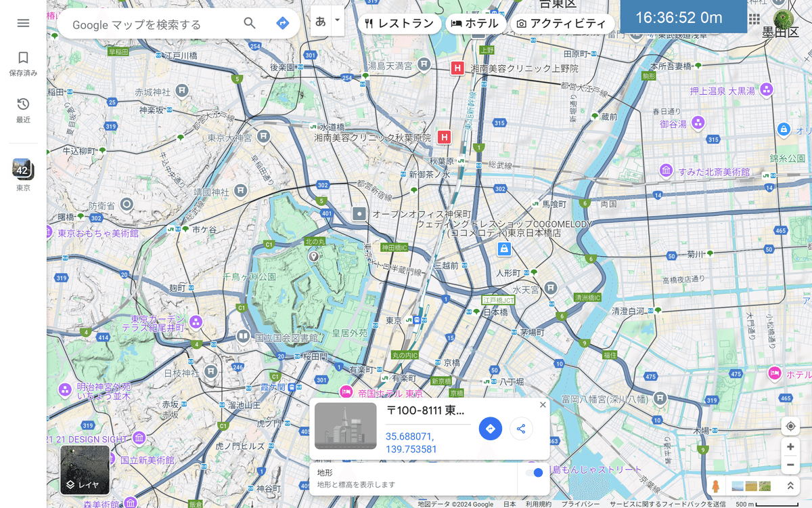Image resolution: width=812 pixels, height=508 pixels.
Task: Click the 富岡八幡宮 shrine marker
Action: (660, 398)
